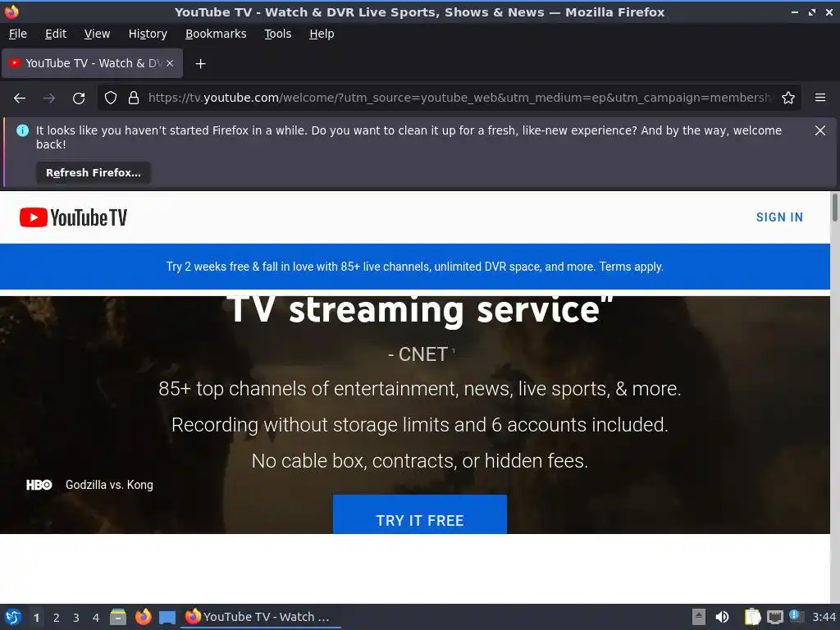
Task: Open the Bookmarks menu
Action: [216, 34]
